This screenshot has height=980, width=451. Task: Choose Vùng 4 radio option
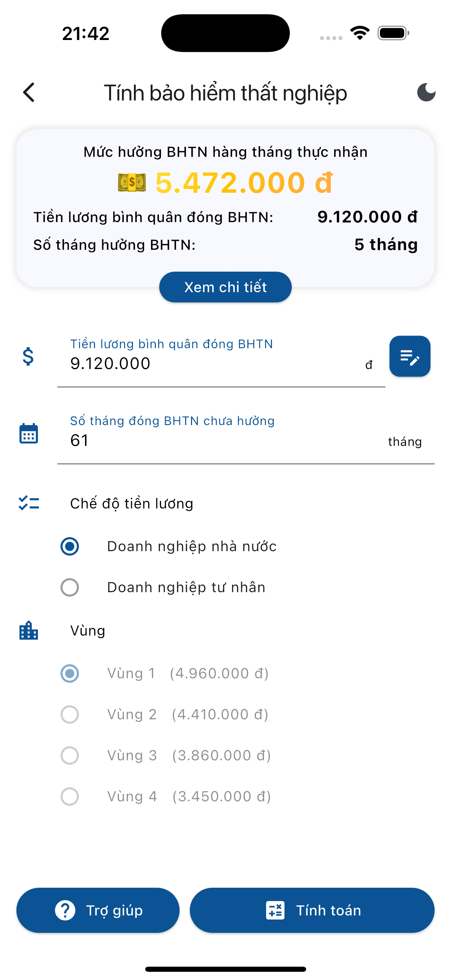[70, 797]
